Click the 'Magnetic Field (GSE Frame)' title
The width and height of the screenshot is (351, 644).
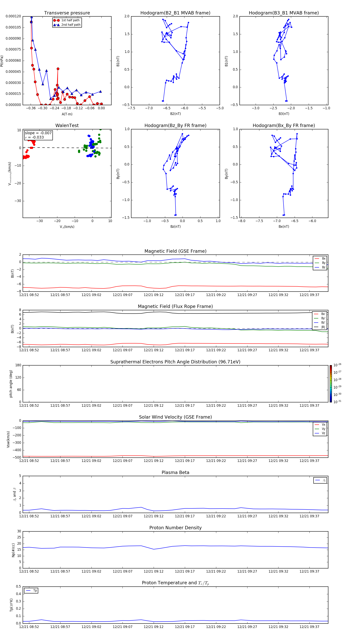[x=175, y=251]
